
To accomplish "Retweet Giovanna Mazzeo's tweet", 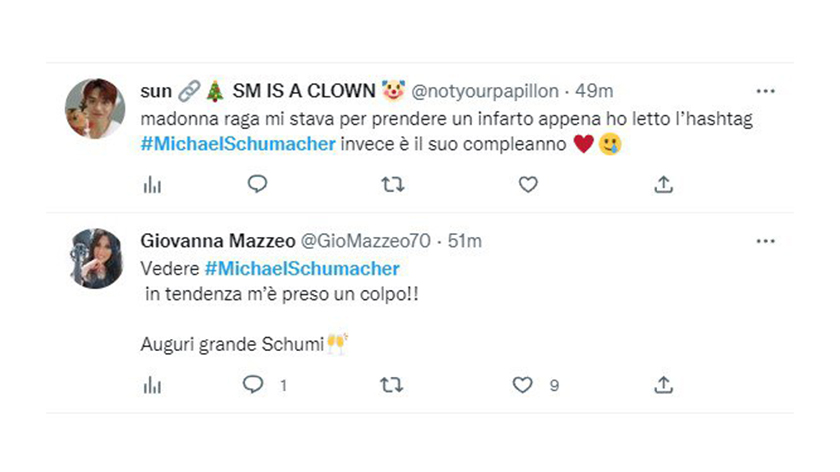I will pyautogui.click(x=393, y=385).
